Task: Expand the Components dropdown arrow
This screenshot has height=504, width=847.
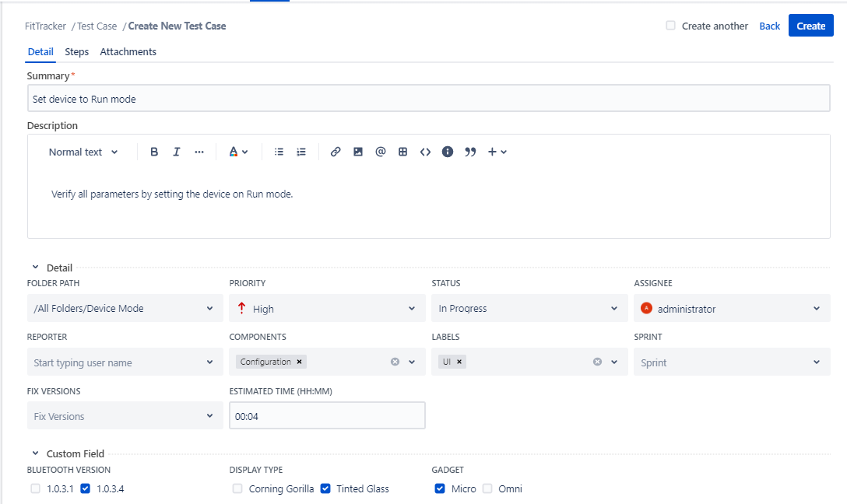Action: pyautogui.click(x=412, y=362)
